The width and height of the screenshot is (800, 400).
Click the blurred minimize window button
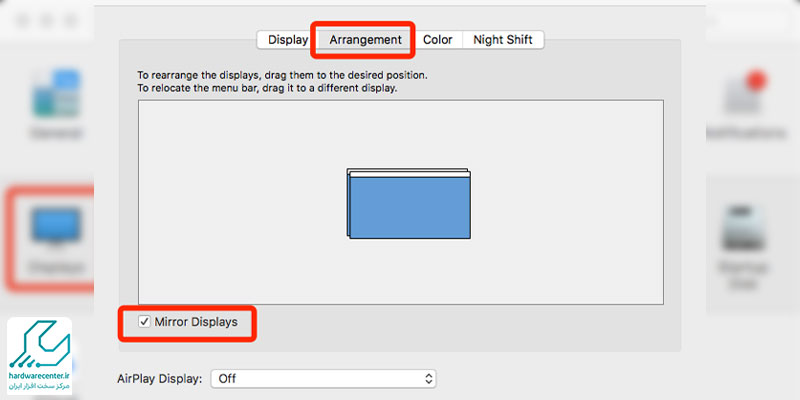[46, 20]
